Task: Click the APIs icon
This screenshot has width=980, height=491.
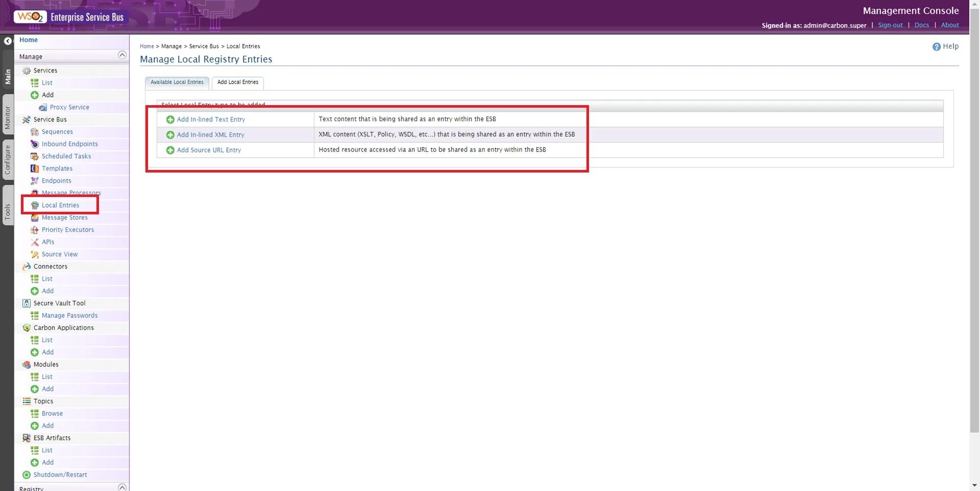Action: click(35, 242)
